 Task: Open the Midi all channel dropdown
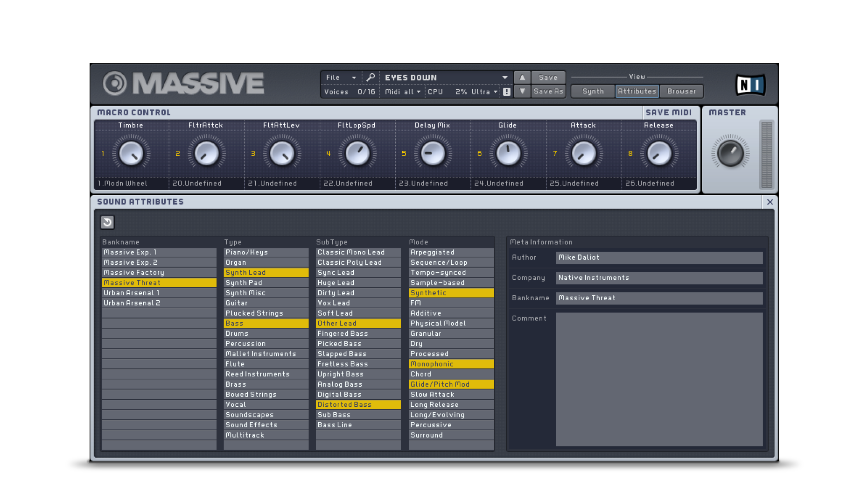click(x=402, y=92)
